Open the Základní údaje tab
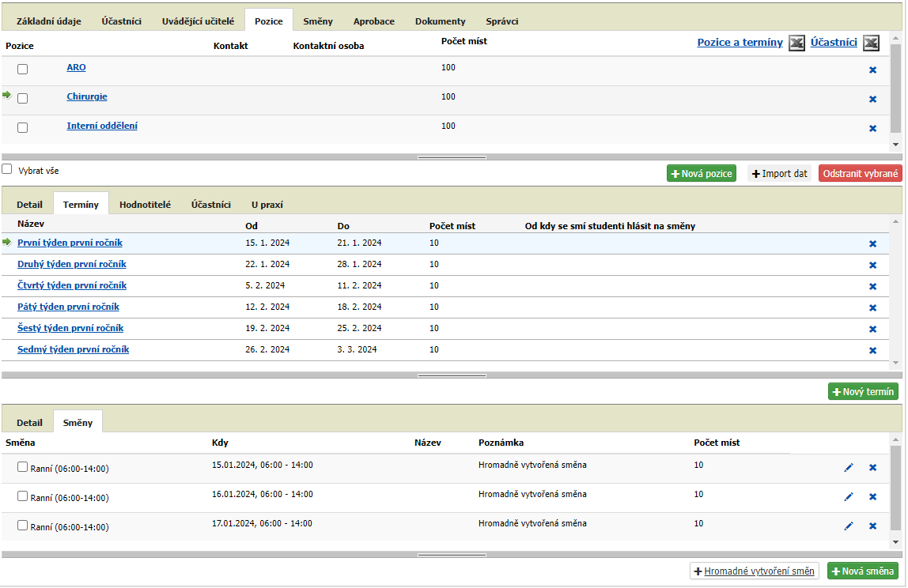The height and width of the screenshot is (588, 908). click(49, 21)
